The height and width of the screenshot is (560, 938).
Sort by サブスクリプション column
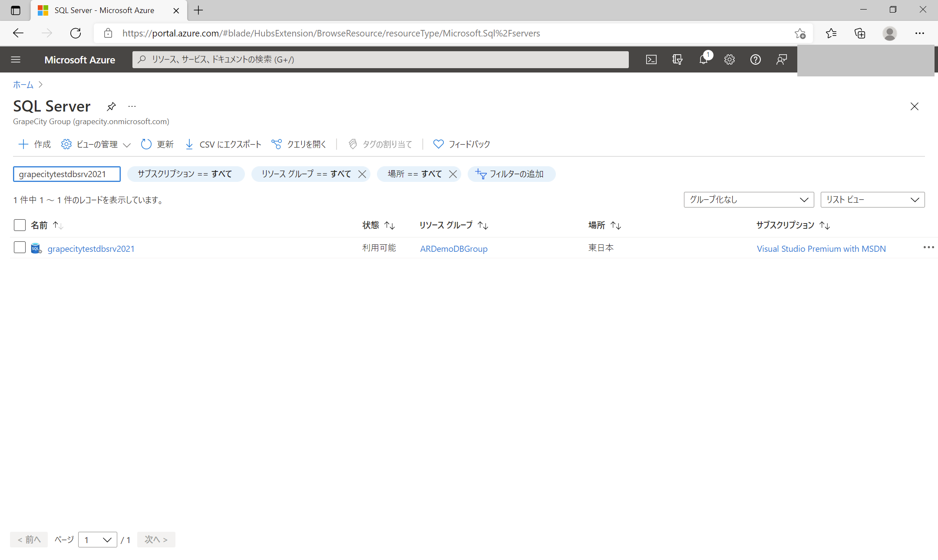pos(793,225)
